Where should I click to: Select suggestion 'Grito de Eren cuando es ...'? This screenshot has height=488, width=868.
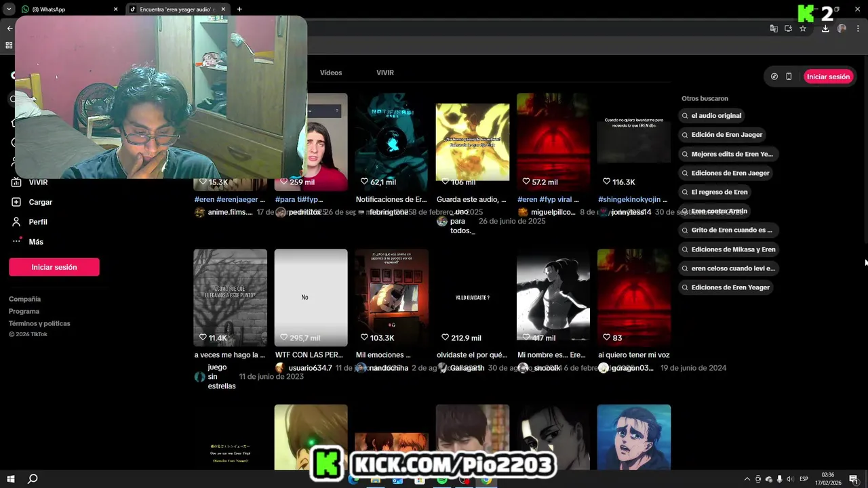click(728, 230)
